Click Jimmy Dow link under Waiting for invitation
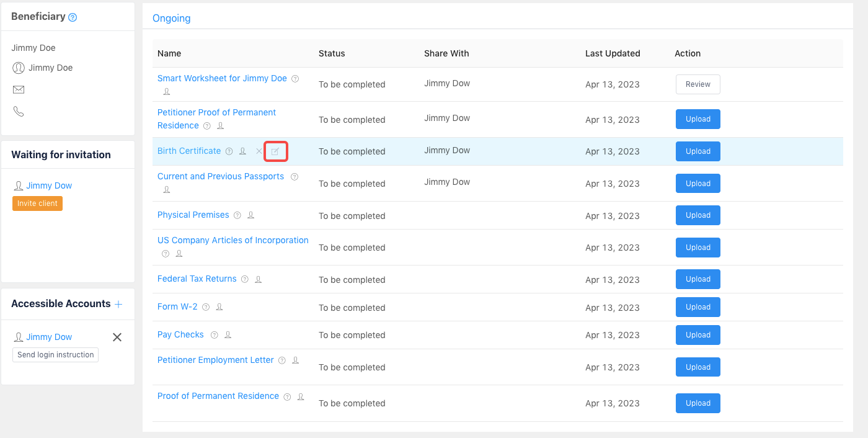Screen dimensions: 868x438 49,185
